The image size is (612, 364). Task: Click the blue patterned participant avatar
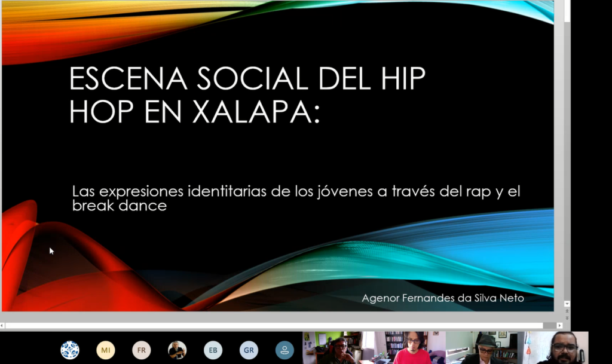point(70,350)
